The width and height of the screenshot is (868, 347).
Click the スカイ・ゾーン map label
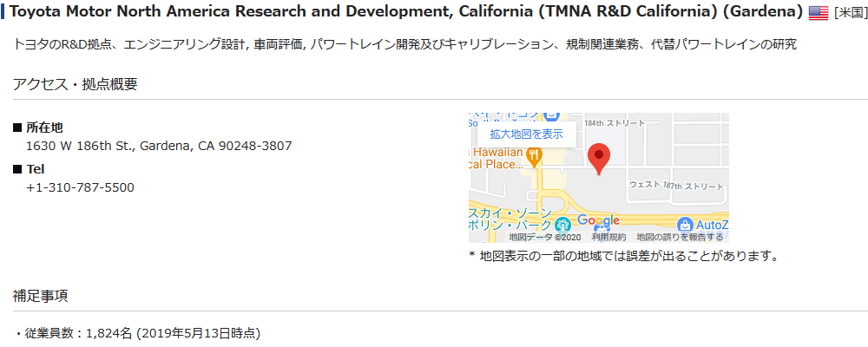click(510, 219)
